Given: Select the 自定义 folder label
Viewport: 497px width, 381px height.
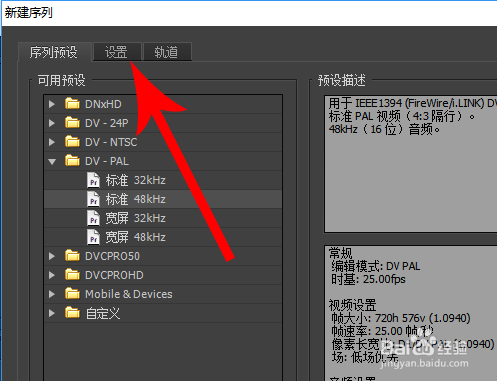Looking at the screenshot, I should 103,314.
